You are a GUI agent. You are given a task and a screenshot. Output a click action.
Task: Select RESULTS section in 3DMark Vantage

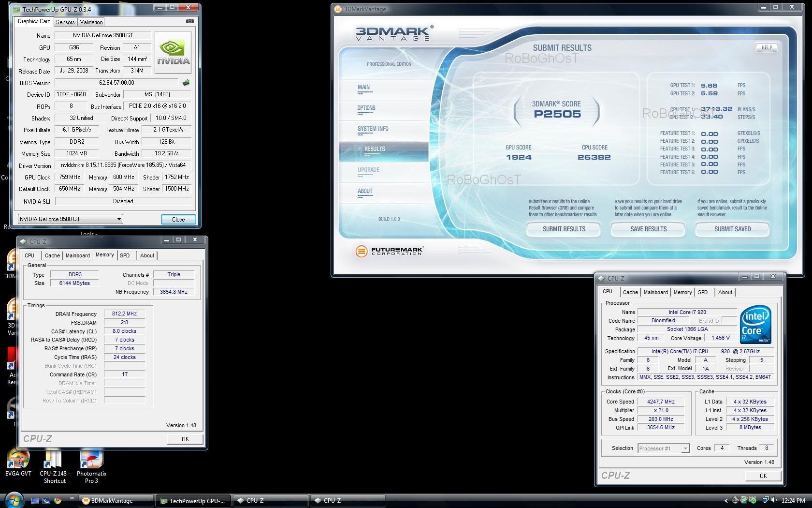(x=384, y=151)
